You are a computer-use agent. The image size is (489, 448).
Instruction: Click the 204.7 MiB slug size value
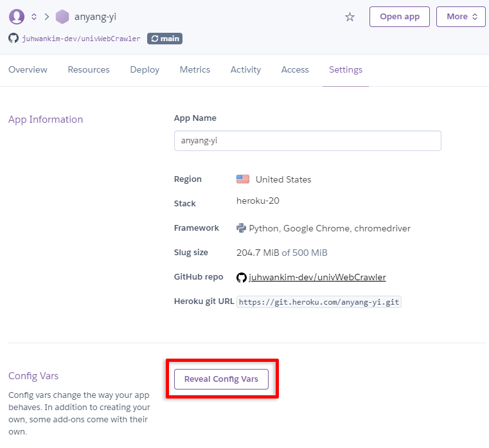coord(258,253)
